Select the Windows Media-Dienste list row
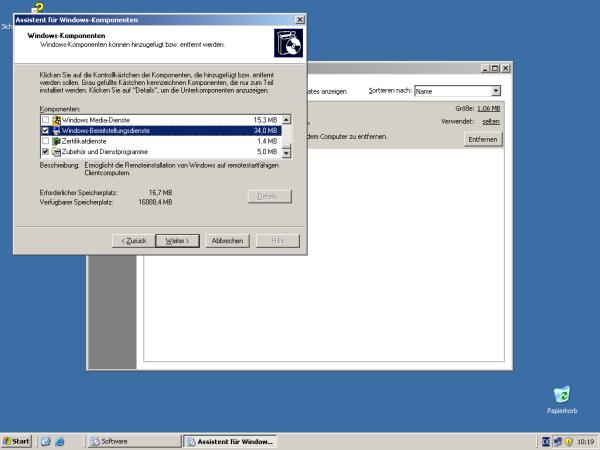The width and height of the screenshot is (600, 450). pyautogui.click(x=161, y=120)
